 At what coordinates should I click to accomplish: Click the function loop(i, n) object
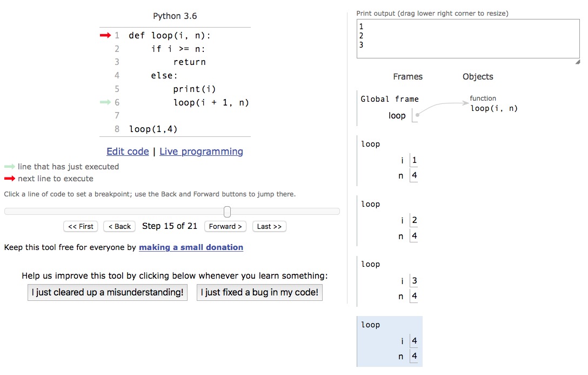[x=494, y=108]
